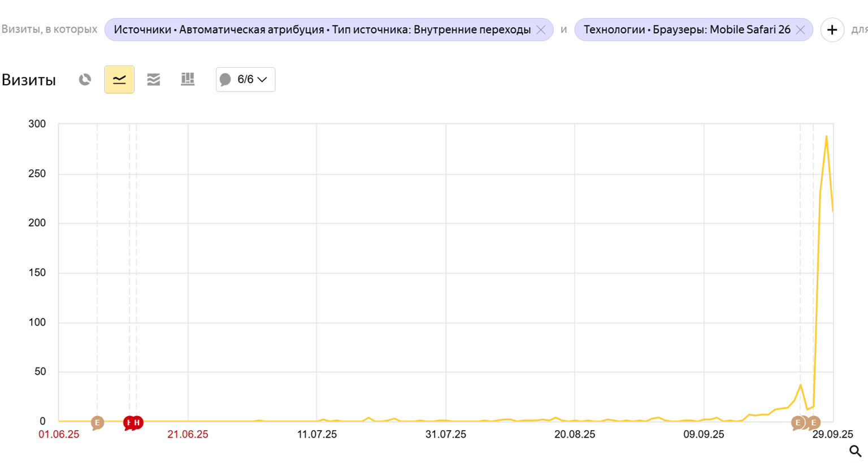Switch to pie chart view
Viewport: 868px width, 463px height.
[85, 80]
